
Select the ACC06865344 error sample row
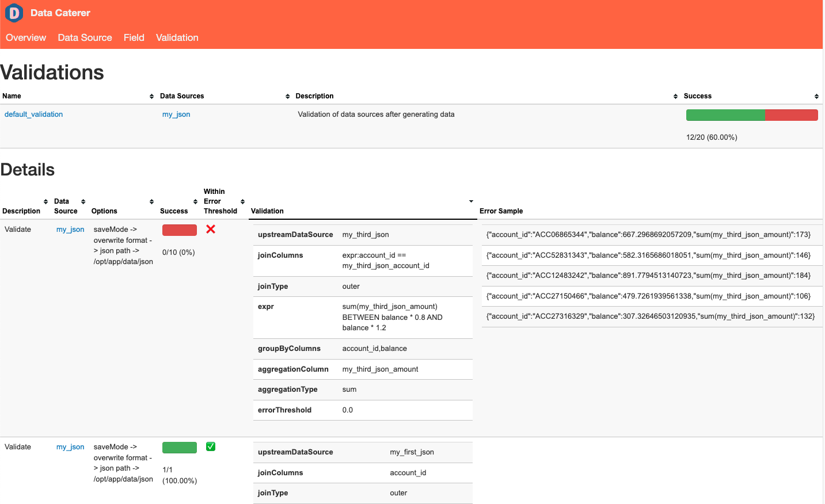point(651,235)
